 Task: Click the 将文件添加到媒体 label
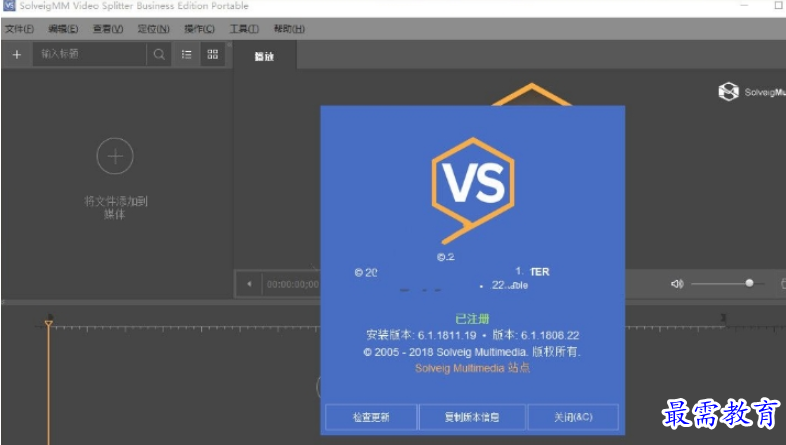point(115,207)
